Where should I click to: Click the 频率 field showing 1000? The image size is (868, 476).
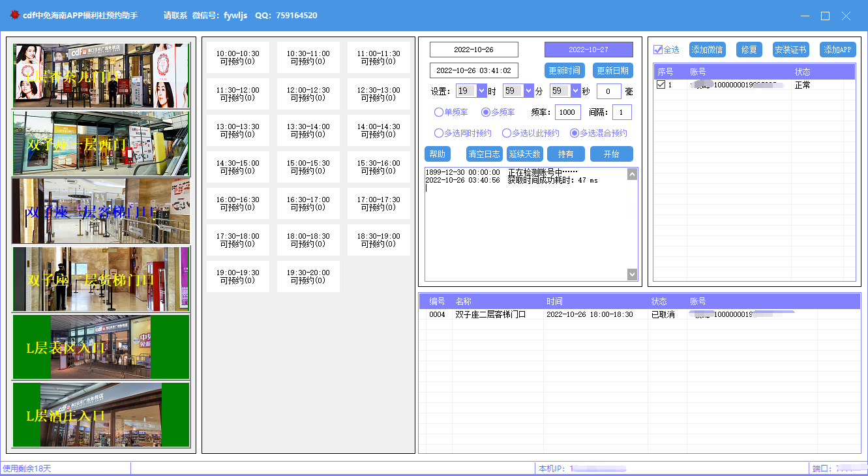568,112
